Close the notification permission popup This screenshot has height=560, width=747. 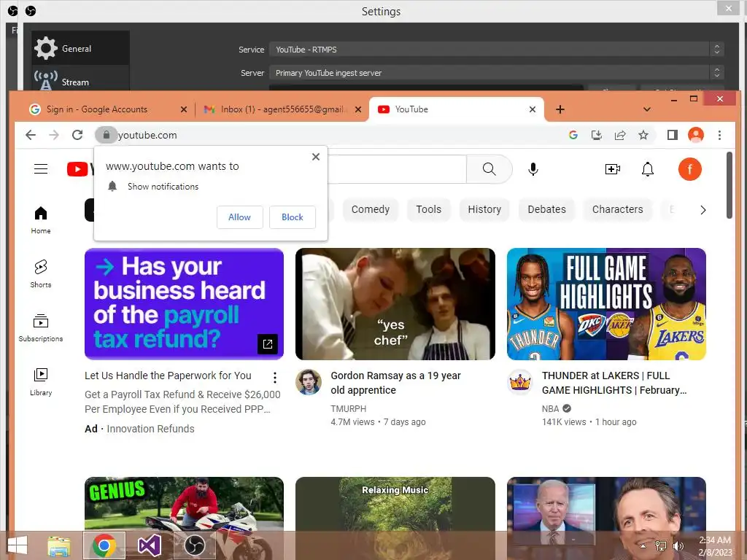tap(315, 157)
